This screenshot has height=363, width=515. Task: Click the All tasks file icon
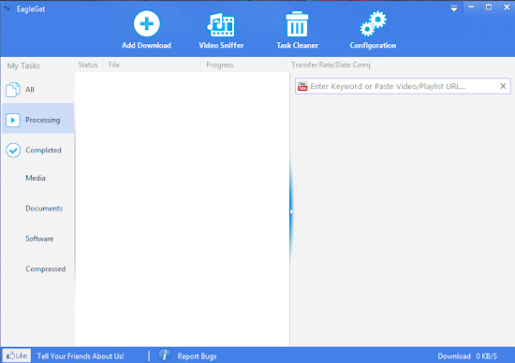(x=13, y=89)
